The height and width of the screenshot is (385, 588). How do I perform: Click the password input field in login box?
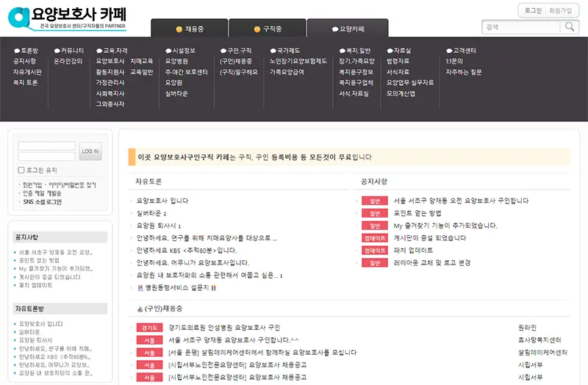[47, 156]
